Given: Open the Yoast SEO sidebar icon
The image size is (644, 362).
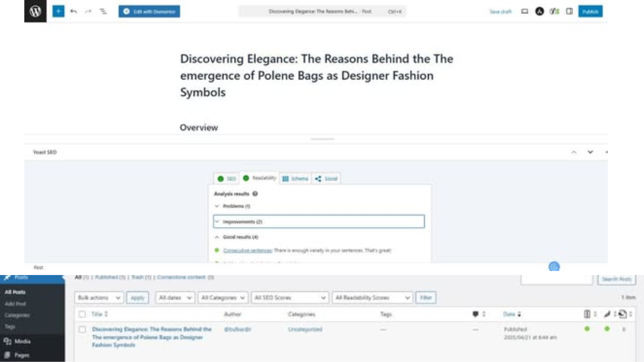Looking at the screenshot, I should 554,11.
